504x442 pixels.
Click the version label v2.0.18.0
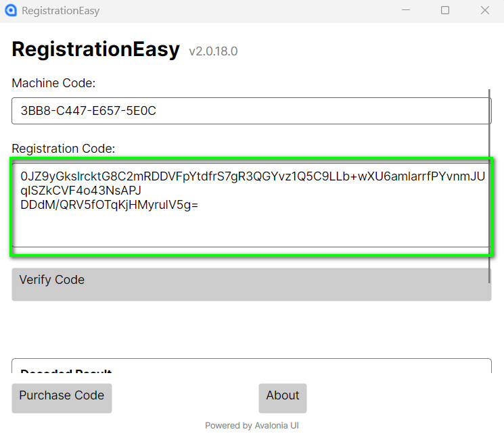pos(213,51)
